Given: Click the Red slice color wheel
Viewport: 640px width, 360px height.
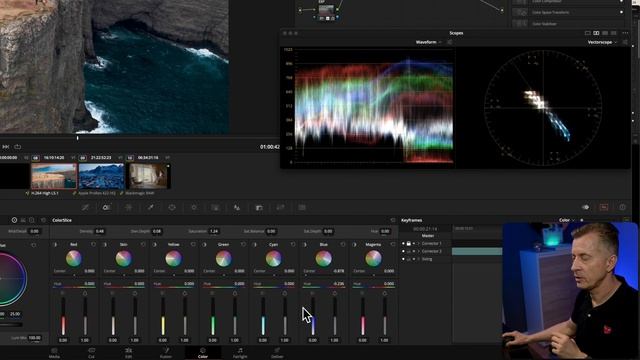Looking at the screenshot, I should [73, 258].
